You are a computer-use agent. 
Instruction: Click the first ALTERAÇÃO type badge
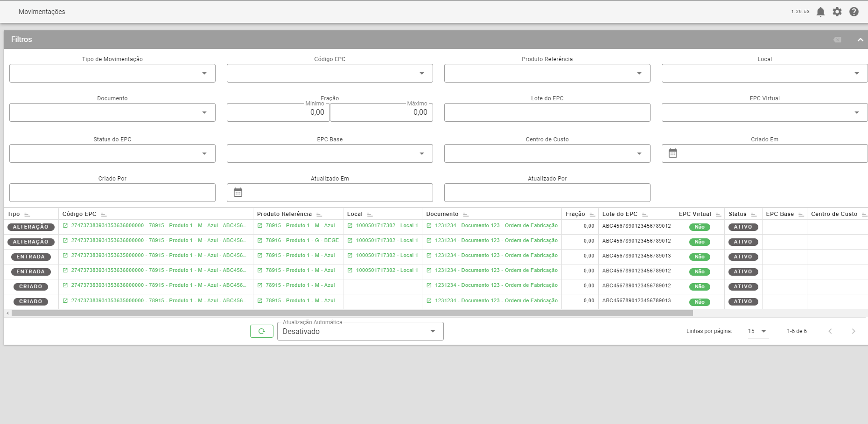[31, 227]
